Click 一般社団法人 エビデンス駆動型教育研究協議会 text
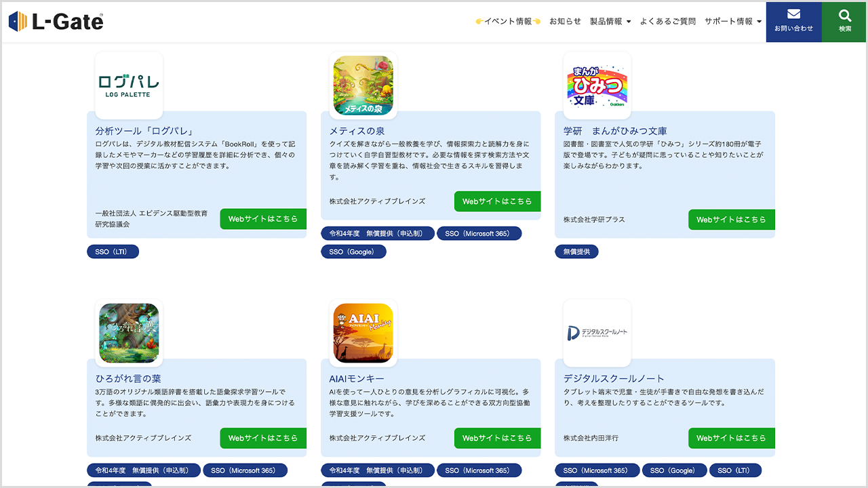Screen dimensions: 868x488 [152, 218]
